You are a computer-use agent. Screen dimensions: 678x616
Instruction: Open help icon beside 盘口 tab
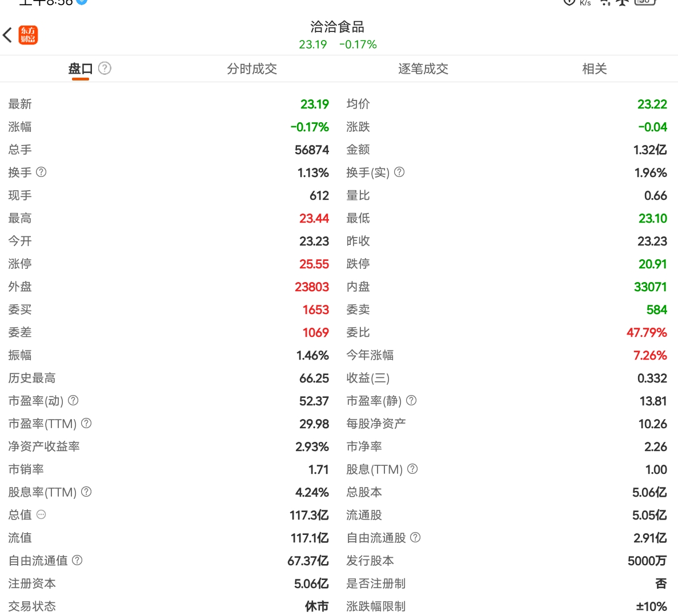pos(105,69)
